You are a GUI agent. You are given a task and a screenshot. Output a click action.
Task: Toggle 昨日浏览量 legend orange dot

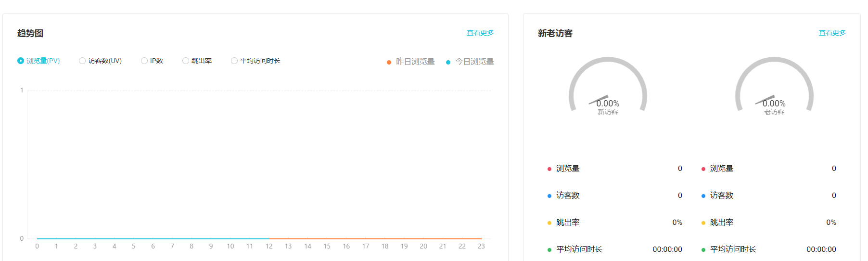(x=389, y=62)
